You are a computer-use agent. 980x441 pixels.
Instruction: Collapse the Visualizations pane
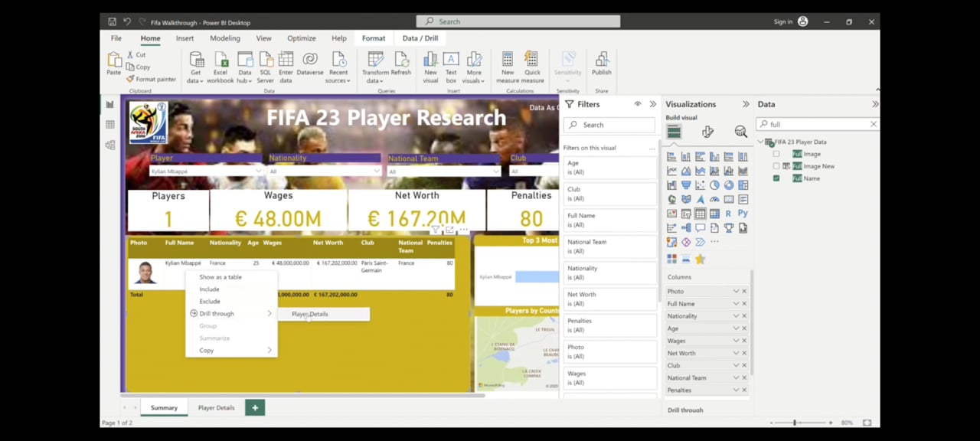pos(746,104)
